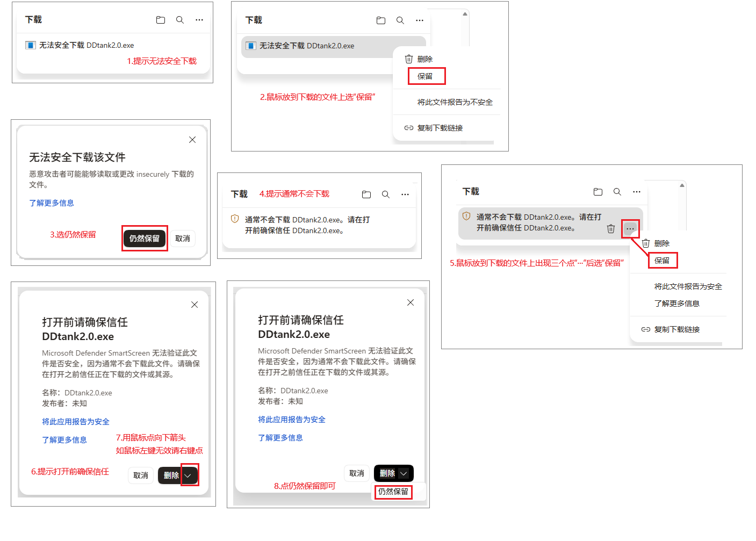Click 取消 in the step 6 trust dialog
The image size is (756, 541).
pos(141,475)
